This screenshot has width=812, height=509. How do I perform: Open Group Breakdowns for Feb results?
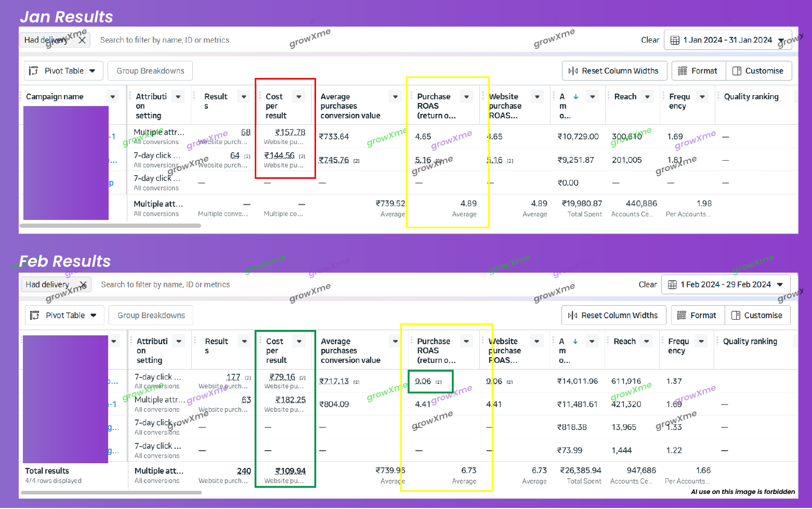151,315
